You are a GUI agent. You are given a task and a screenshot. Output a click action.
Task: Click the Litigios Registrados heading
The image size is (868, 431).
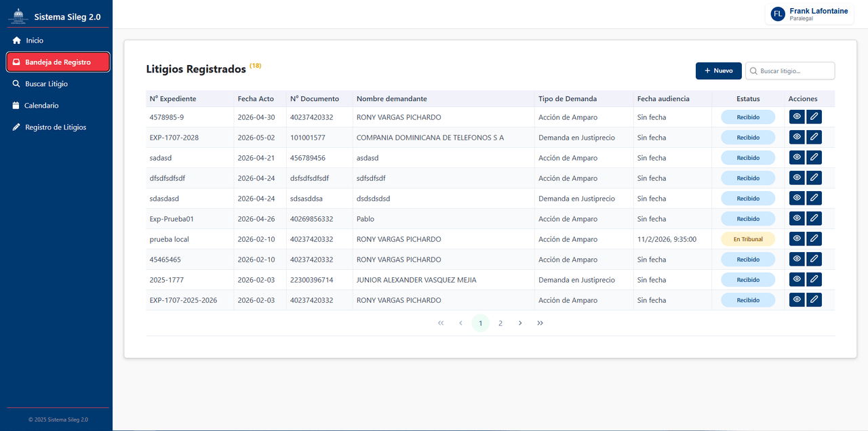[x=196, y=69]
